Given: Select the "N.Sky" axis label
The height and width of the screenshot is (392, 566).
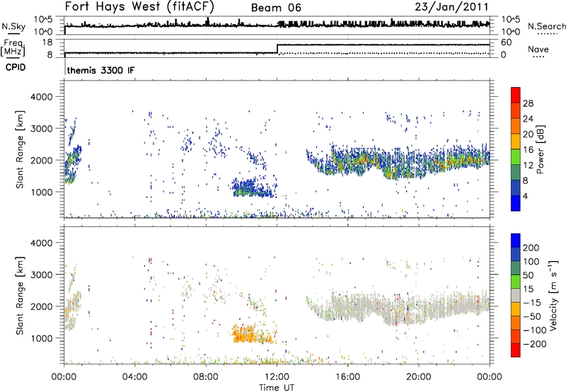Looking at the screenshot, I should coord(13,27).
